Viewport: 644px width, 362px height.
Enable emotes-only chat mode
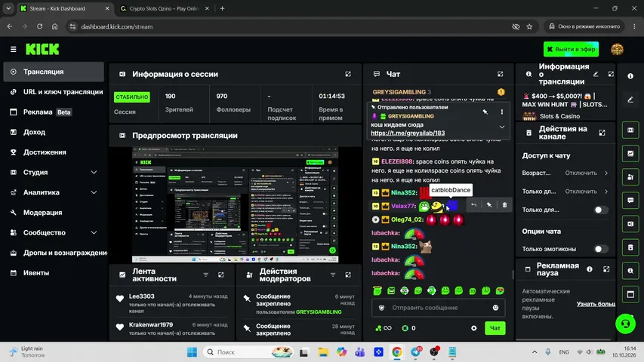601,249
